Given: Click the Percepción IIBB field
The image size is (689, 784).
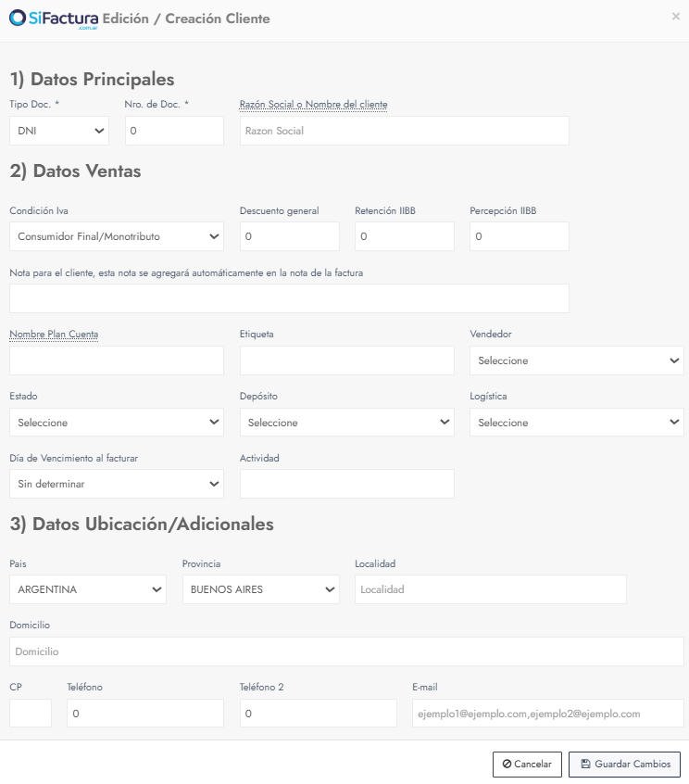Looking at the screenshot, I should [520, 236].
